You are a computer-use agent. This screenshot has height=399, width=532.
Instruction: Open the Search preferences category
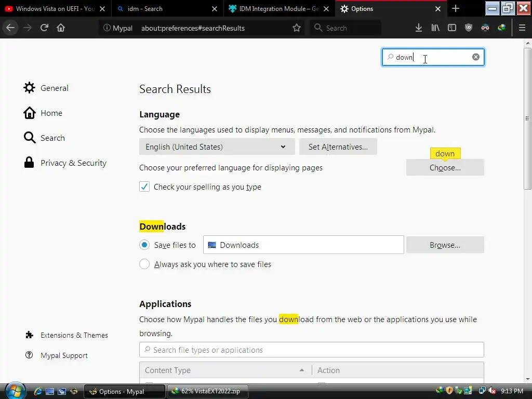44,138
